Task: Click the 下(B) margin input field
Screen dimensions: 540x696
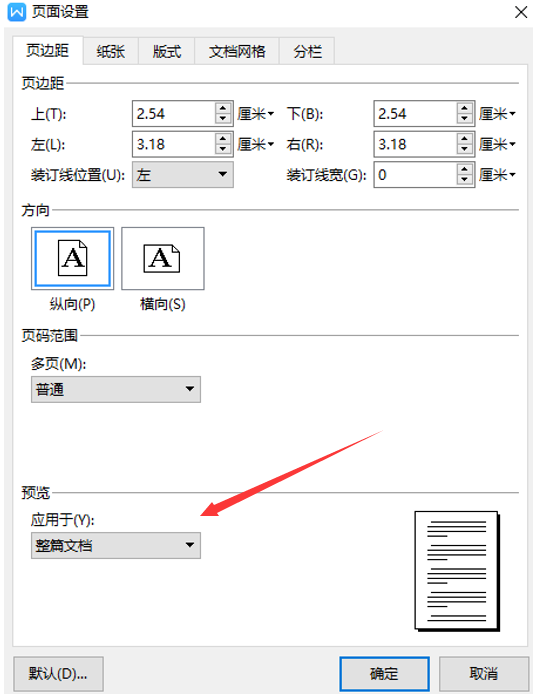Action: pyautogui.click(x=415, y=114)
